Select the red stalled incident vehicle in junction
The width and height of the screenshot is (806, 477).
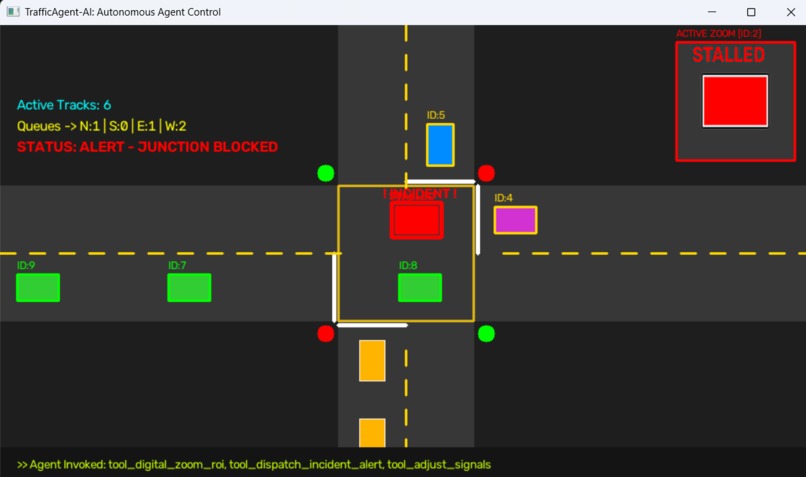tap(416, 220)
